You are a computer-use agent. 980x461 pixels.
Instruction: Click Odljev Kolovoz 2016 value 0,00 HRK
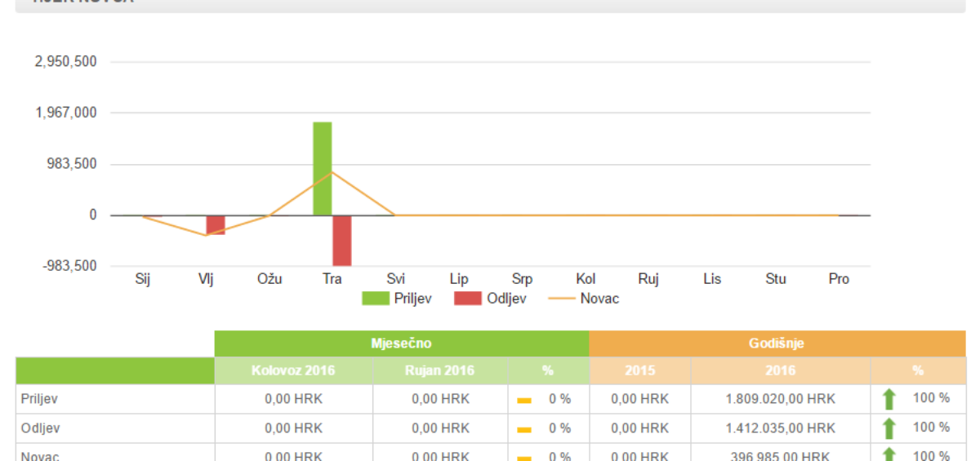pos(293,428)
